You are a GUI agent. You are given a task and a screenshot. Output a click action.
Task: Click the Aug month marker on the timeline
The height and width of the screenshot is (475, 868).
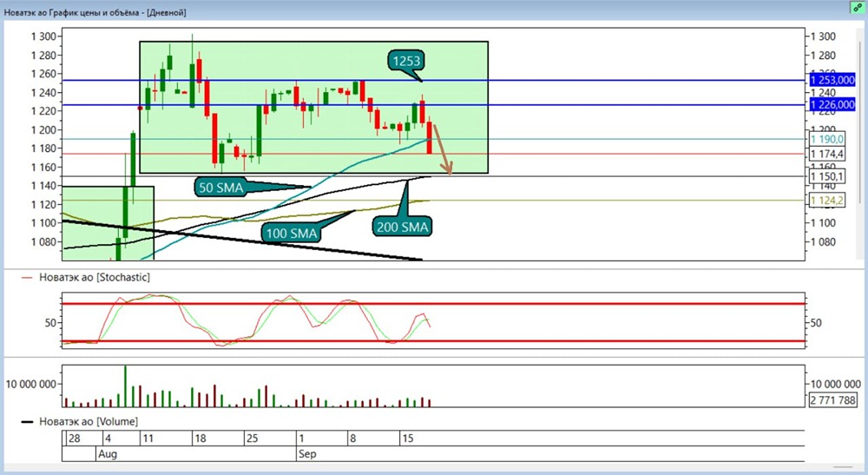click(108, 454)
